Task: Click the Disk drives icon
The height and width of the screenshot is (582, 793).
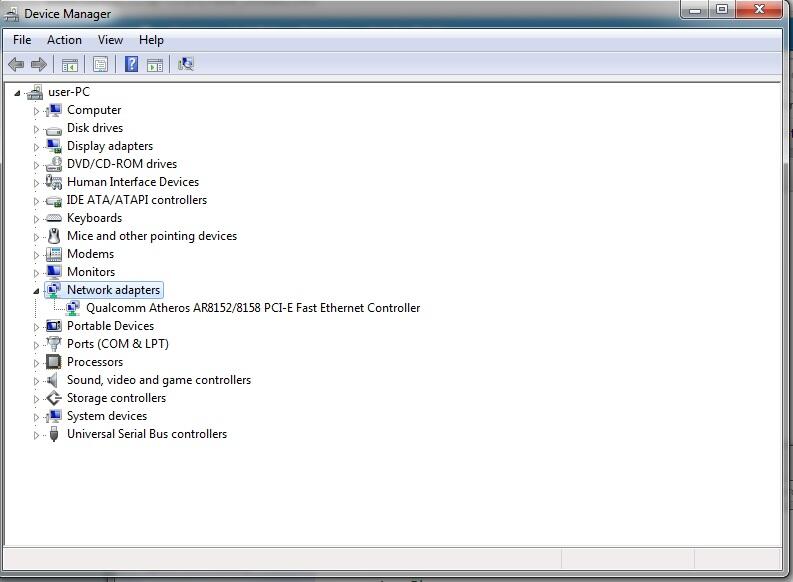Action: point(54,129)
